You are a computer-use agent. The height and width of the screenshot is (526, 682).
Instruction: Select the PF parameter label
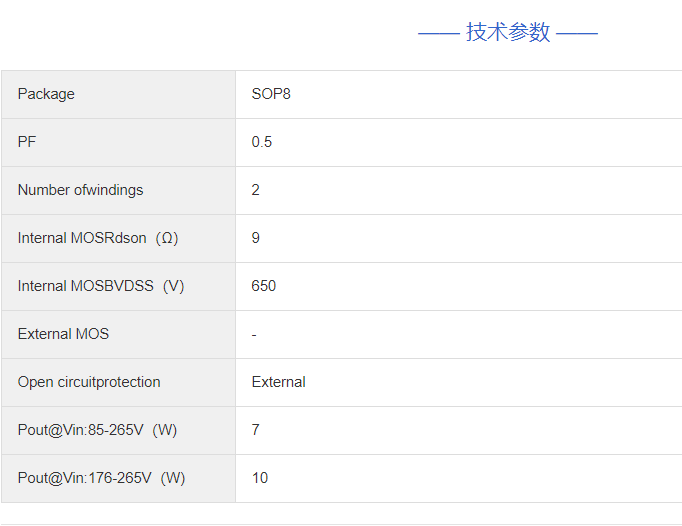[x=27, y=142]
